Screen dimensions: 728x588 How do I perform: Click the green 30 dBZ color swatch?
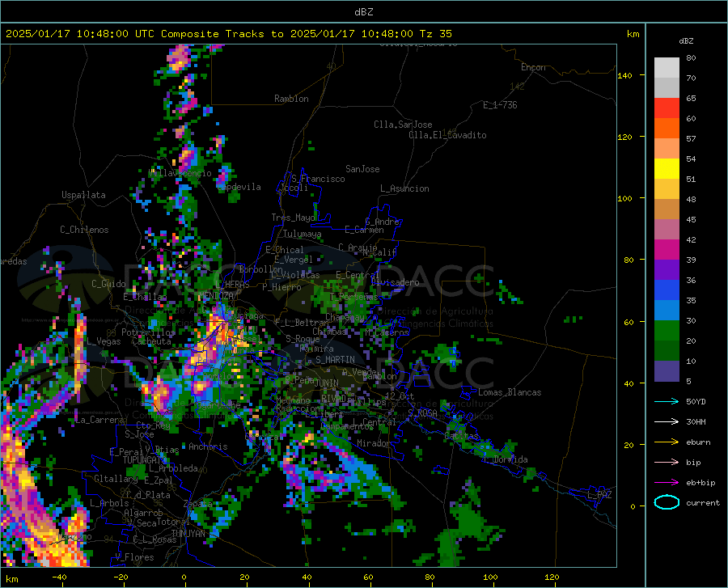pos(667,331)
